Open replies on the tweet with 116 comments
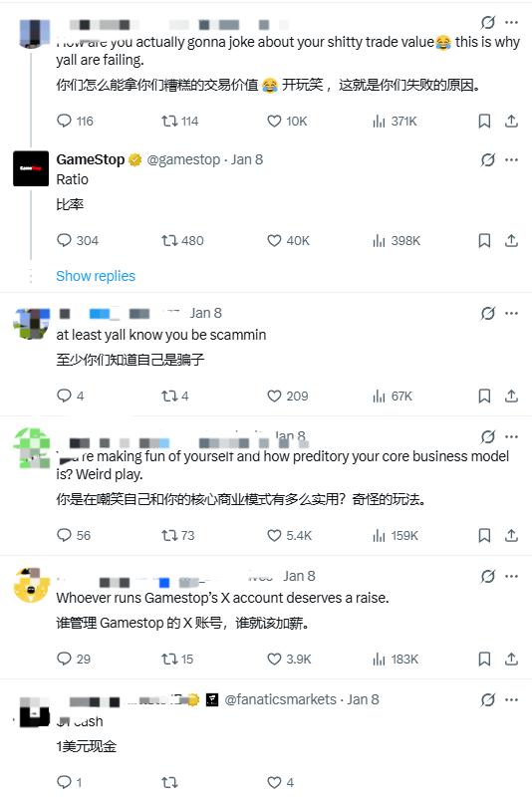 pos(75,121)
